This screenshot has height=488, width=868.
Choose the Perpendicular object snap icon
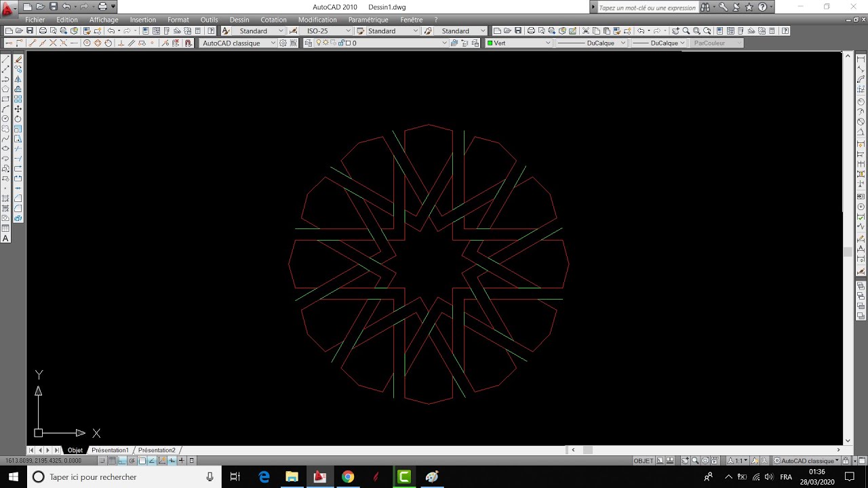pos(121,43)
